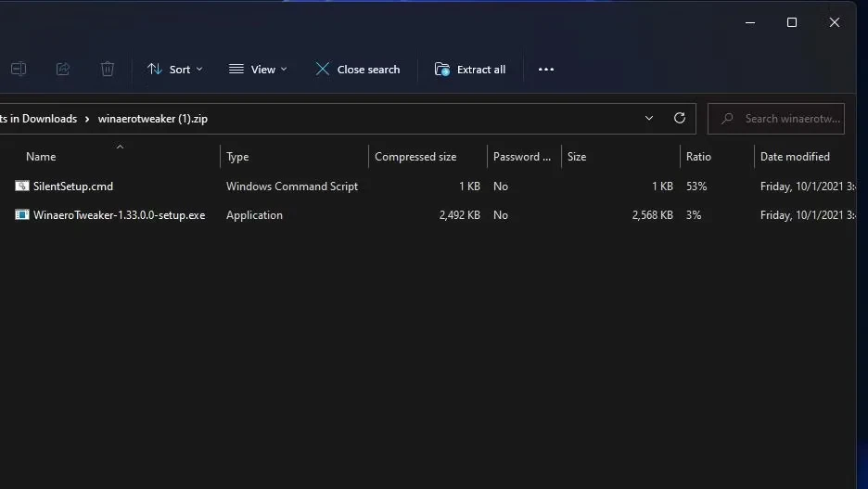The height and width of the screenshot is (489, 868).
Task: Click Extract all button
Action: [470, 70]
